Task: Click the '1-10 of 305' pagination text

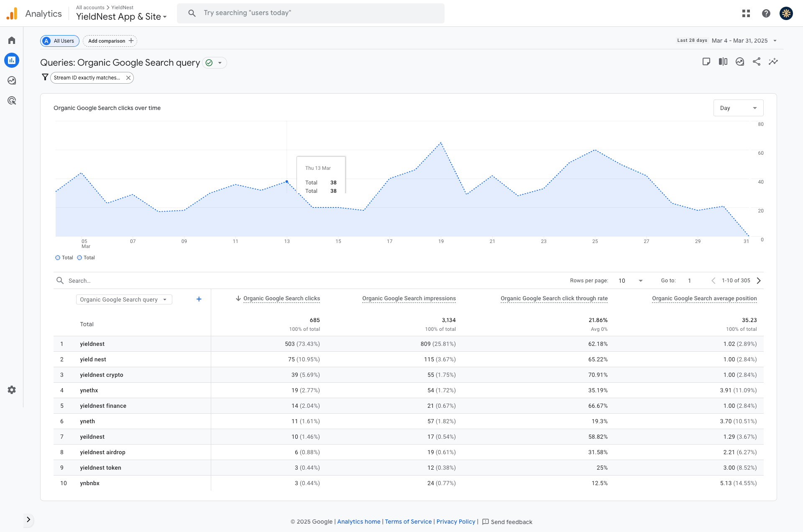Action: point(736,281)
